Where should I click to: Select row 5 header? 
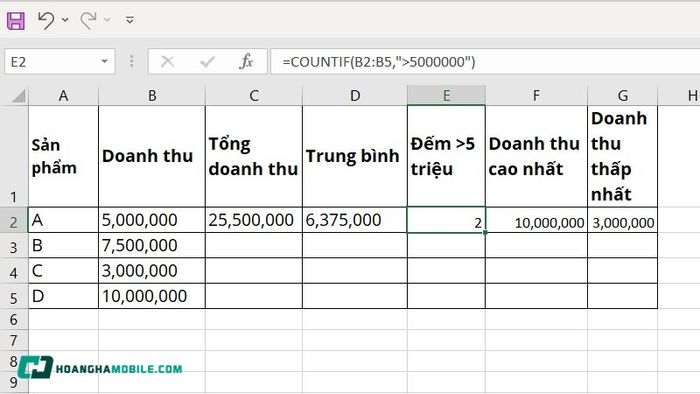point(14,296)
